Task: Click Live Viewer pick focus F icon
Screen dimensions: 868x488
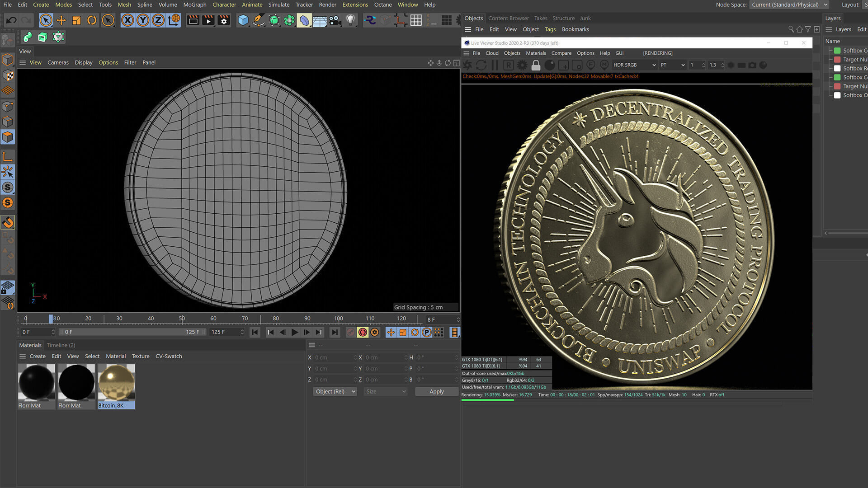Action: (x=590, y=65)
